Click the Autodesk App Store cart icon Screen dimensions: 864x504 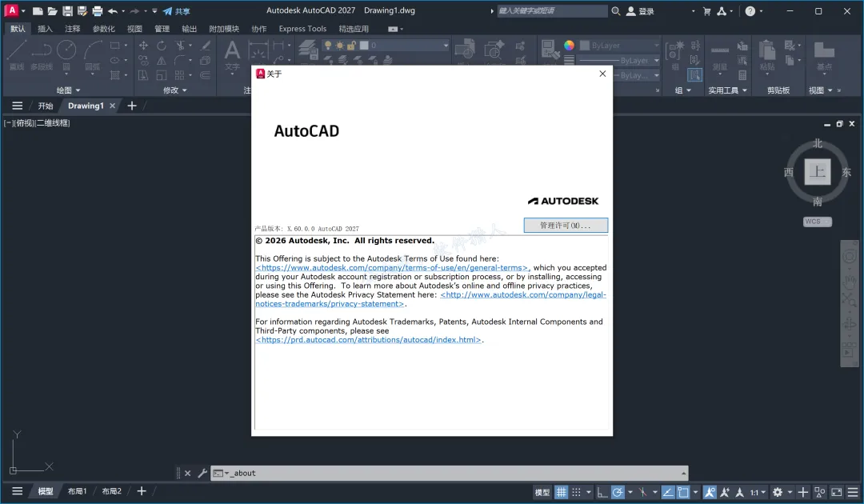pos(706,11)
